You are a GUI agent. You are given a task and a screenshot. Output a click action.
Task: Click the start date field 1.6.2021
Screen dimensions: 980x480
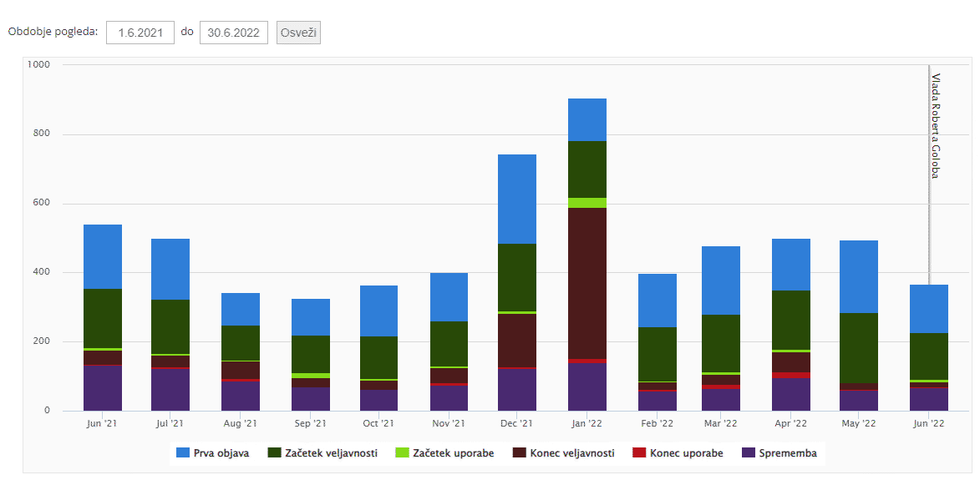point(140,33)
